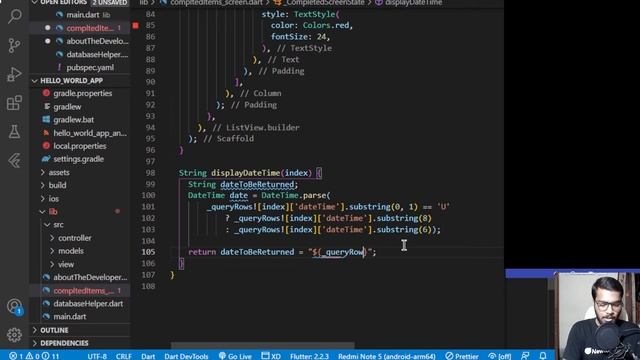This screenshot has width=640, height=360.
Task: Change the Dart language mode
Action: click(148, 356)
